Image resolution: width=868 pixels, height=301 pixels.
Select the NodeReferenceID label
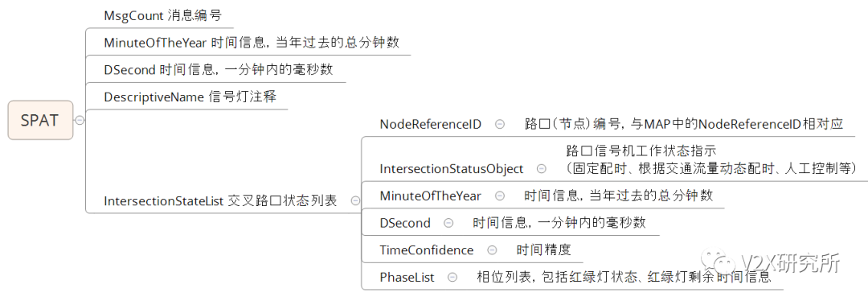[x=430, y=125]
